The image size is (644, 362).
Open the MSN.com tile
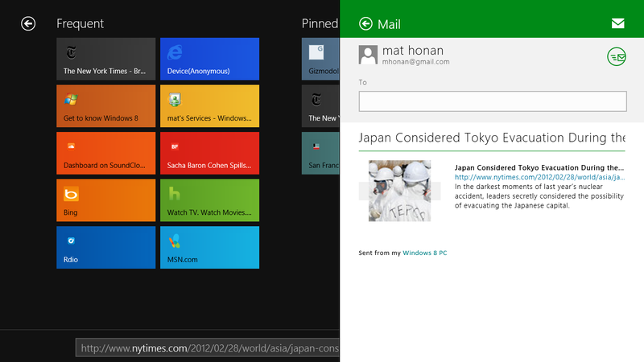coord(209,248)
